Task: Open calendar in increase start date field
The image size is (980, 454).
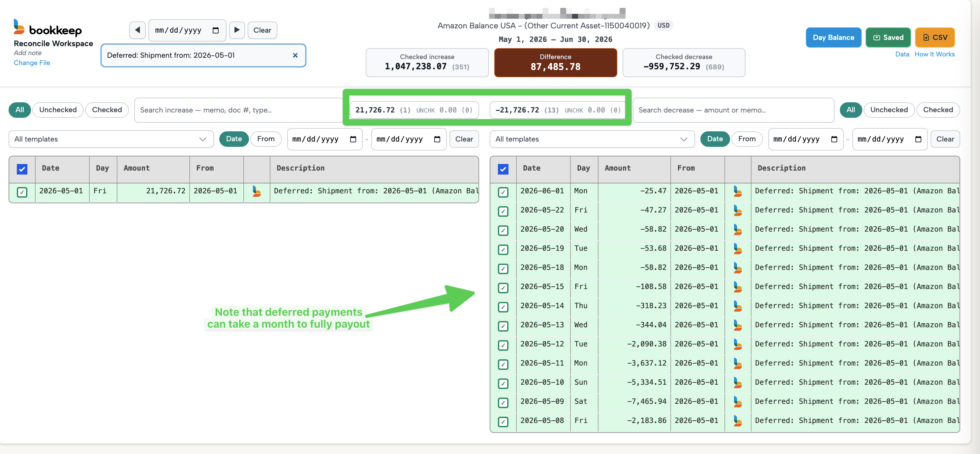Action: coord(353,139)
